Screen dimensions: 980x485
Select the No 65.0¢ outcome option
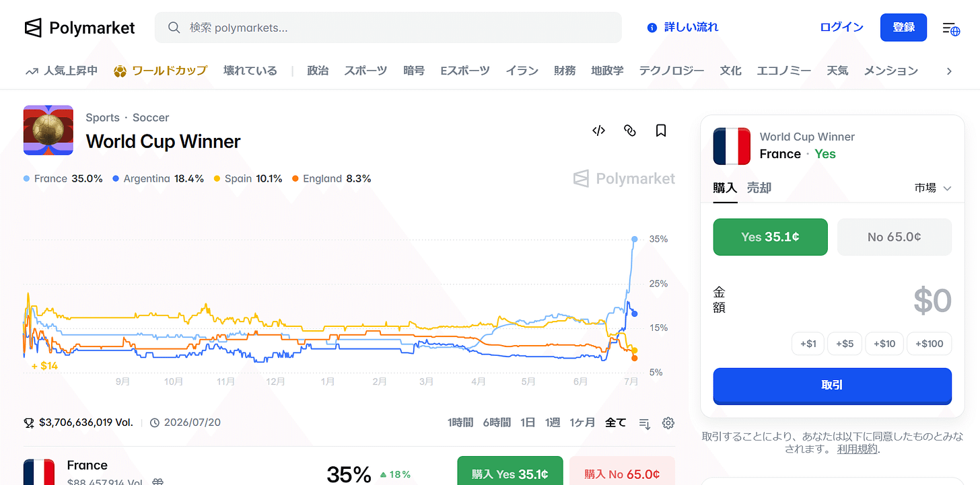(x=895, y=237)
